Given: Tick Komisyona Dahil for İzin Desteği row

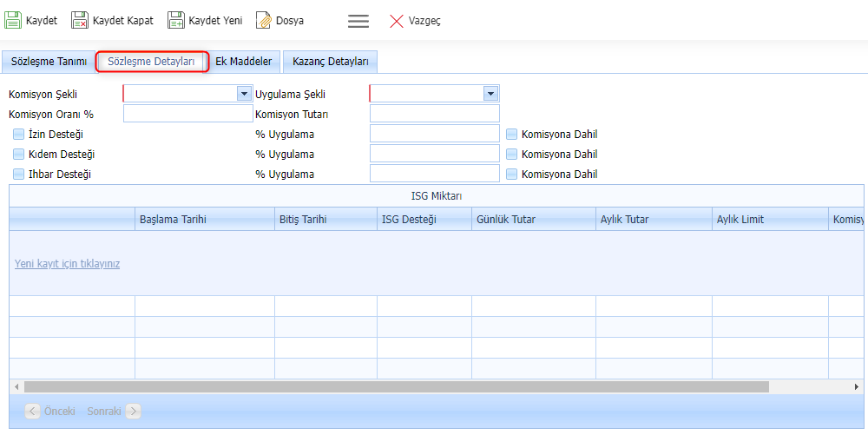Looking at the screenshot, I should point(512,135).
